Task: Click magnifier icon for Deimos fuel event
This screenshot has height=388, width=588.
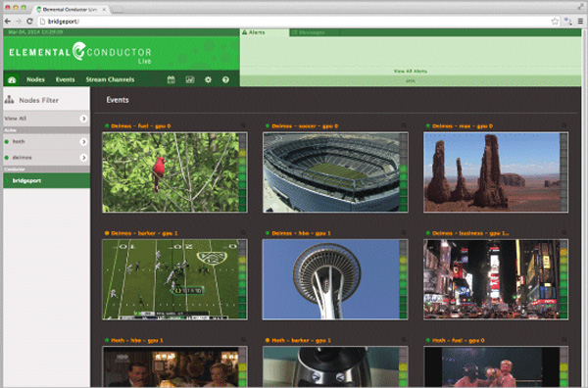Action: [x=243, y=126]
